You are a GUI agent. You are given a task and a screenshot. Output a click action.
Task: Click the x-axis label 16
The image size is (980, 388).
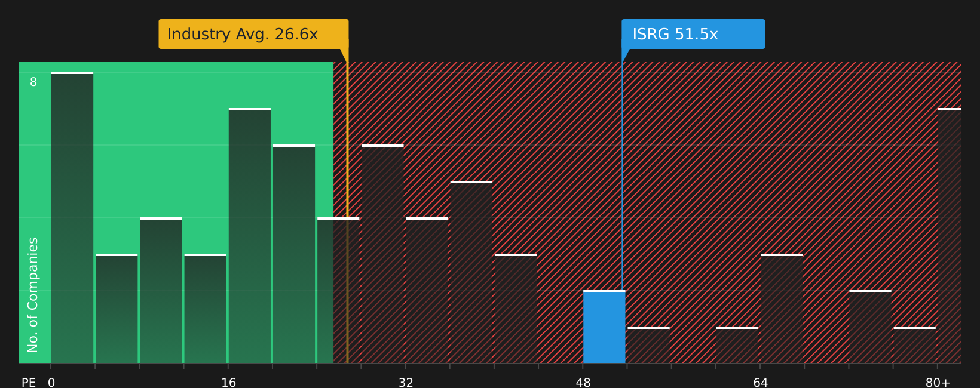[229, 383]
